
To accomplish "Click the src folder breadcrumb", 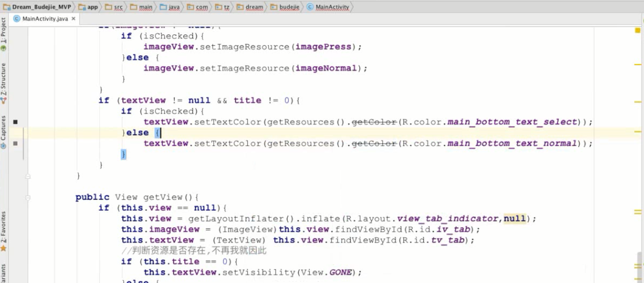I will 114,7.
